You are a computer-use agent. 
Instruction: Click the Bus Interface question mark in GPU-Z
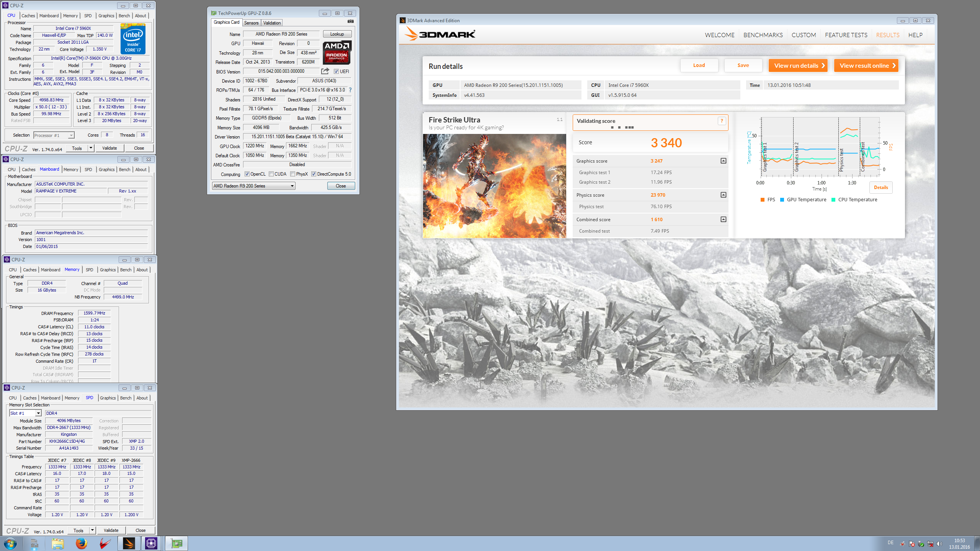(350, 90)
